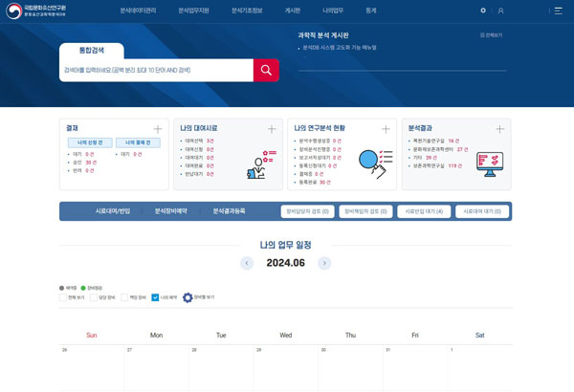Click the 시료반입 대기 (4) button
Viewport: 574px width, 392px height.
[x=424, y=211]
